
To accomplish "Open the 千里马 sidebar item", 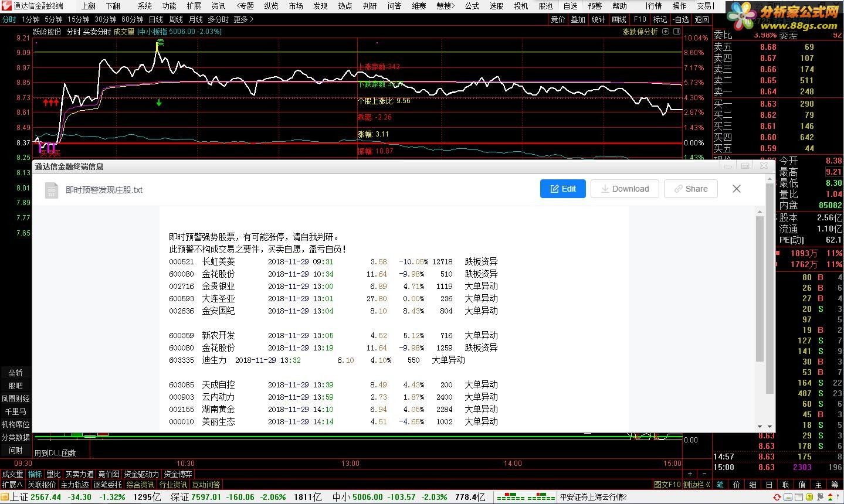I will (x=15, y=411).
